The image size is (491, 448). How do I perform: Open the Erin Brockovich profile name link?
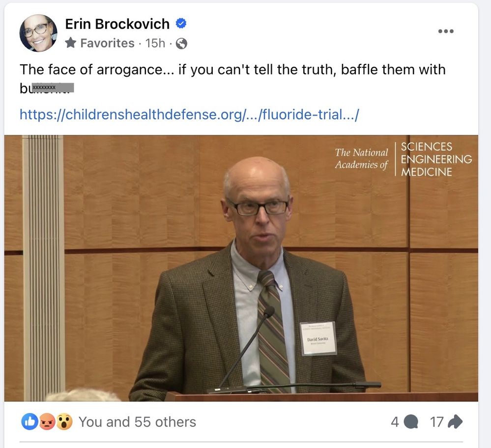[117, 24]
